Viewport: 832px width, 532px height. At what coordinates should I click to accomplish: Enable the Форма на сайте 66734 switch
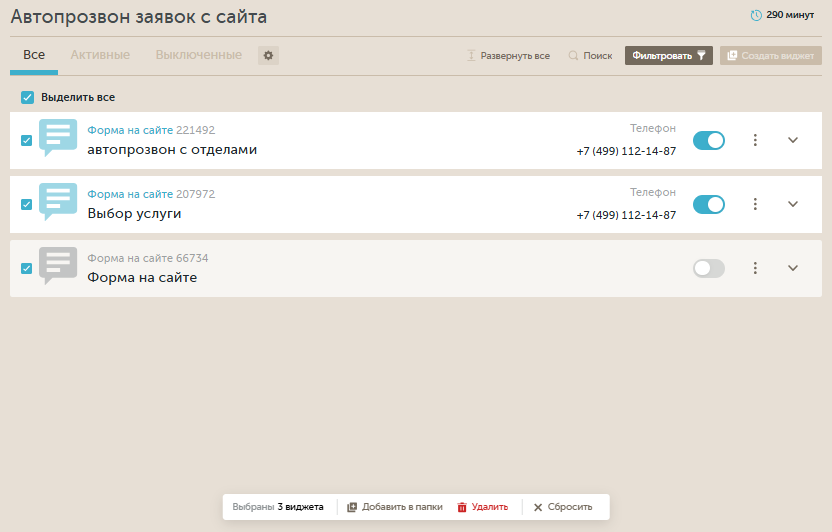(709, 268)
